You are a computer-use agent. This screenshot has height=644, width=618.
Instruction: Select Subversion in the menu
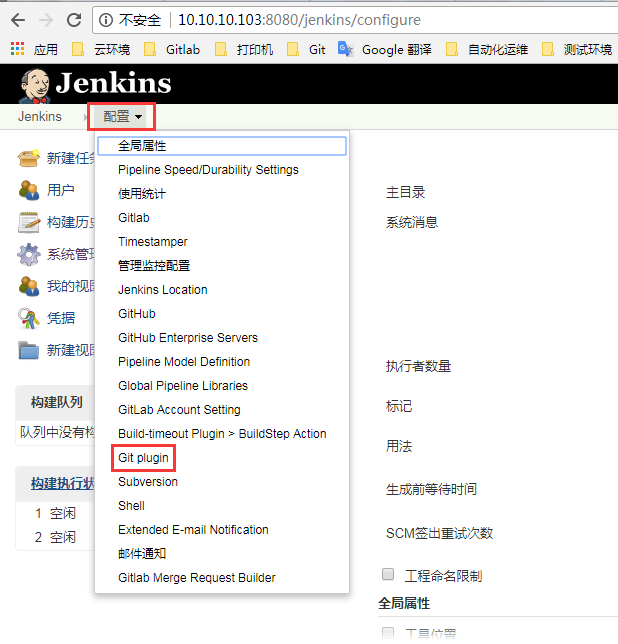click(148, 481)
